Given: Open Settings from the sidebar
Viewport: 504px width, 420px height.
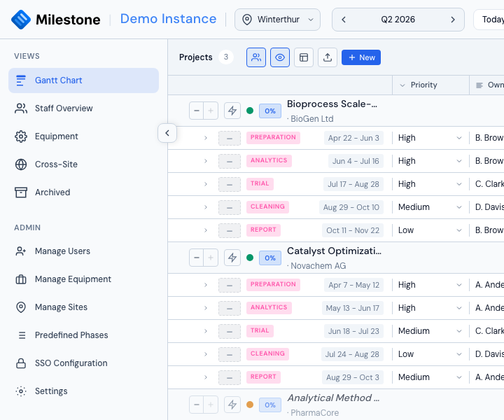Looking at the screenshot, I should click(83, 391).
